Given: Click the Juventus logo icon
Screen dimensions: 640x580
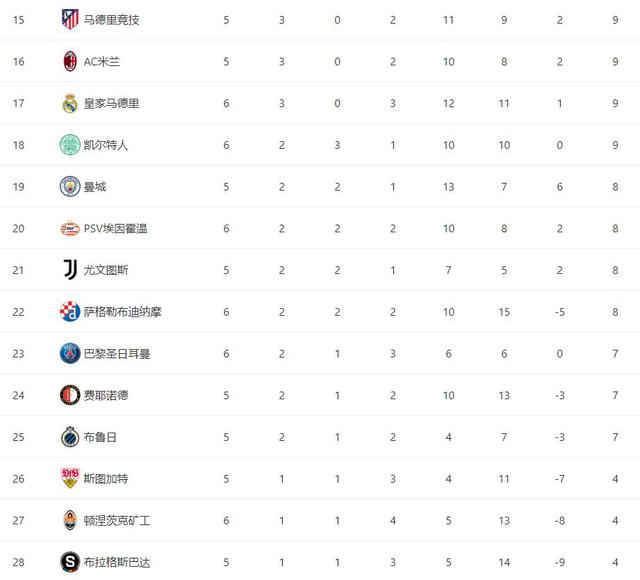Looking at the screenshot, I should pyautogui.click(x=69, y=270).
